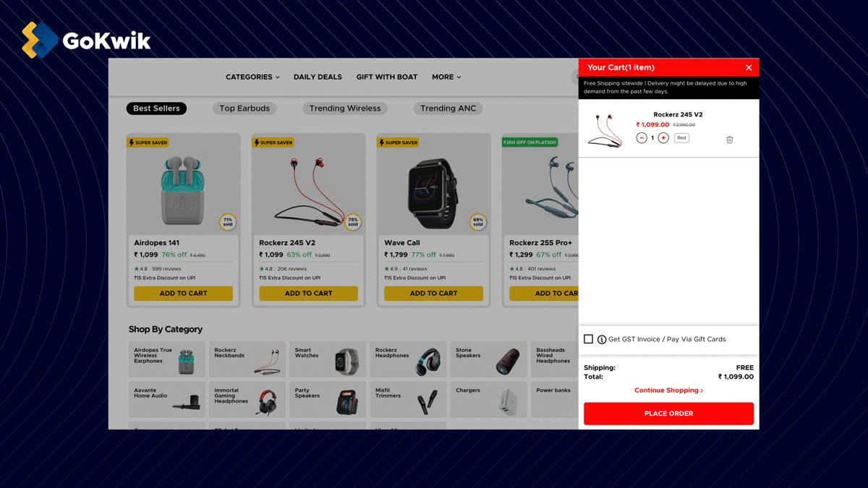The width and height of the screenshot is (868, 488).
Task: Decrease cart quantity with minus icon
Action: [642, 138]
